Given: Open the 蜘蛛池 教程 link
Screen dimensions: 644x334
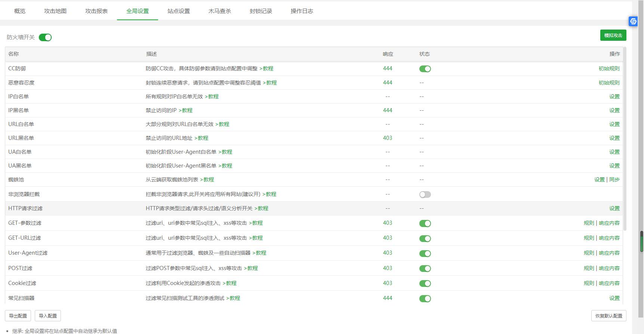Looking at the screenshot, I should pyautogui.click(x=207, y=180).
